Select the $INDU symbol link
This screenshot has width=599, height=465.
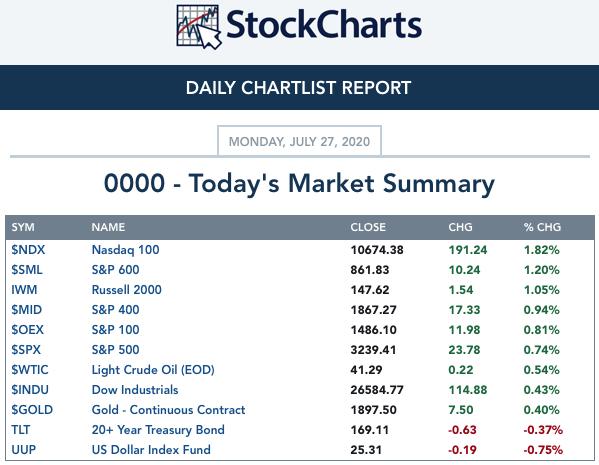click(x=30, y=390)
